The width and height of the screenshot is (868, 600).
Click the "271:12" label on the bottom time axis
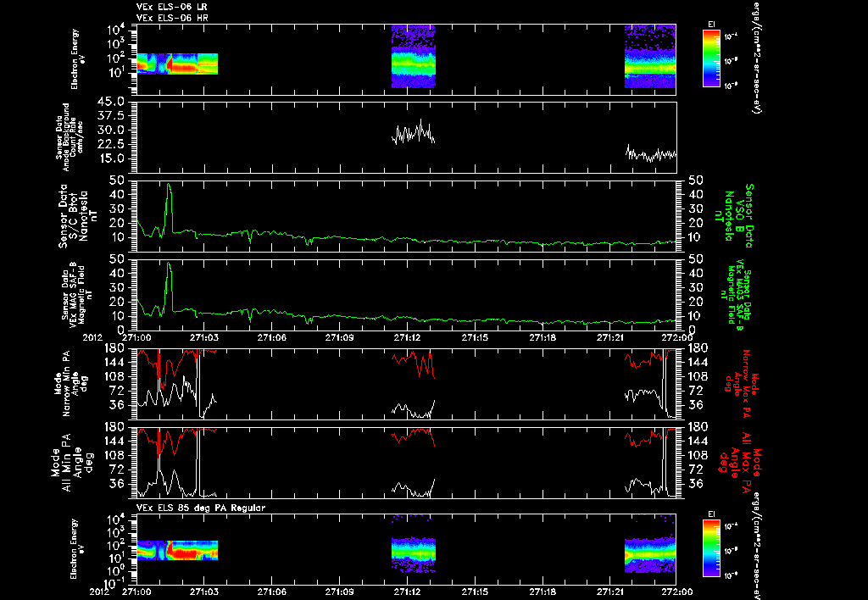coord(408,592)
